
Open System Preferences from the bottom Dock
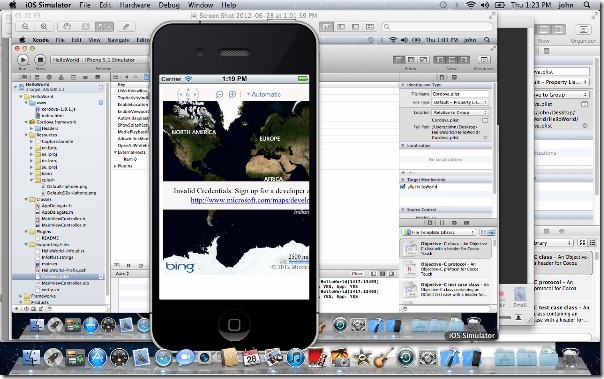tap(428, 358)
